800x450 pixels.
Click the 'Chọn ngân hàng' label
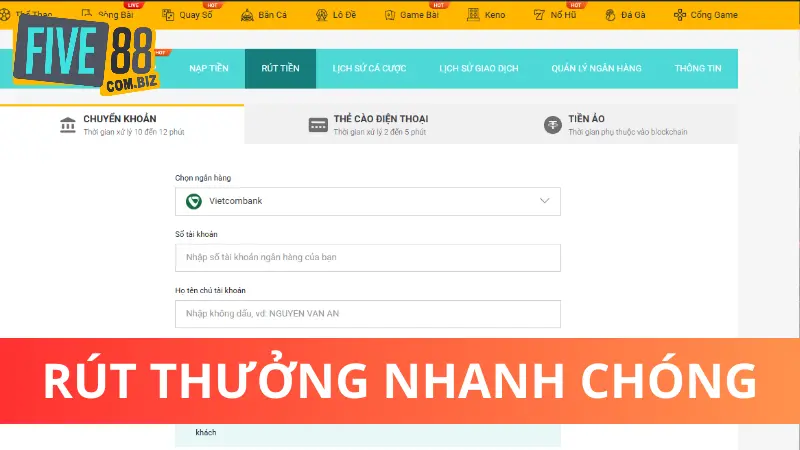[x=203, y=178]
